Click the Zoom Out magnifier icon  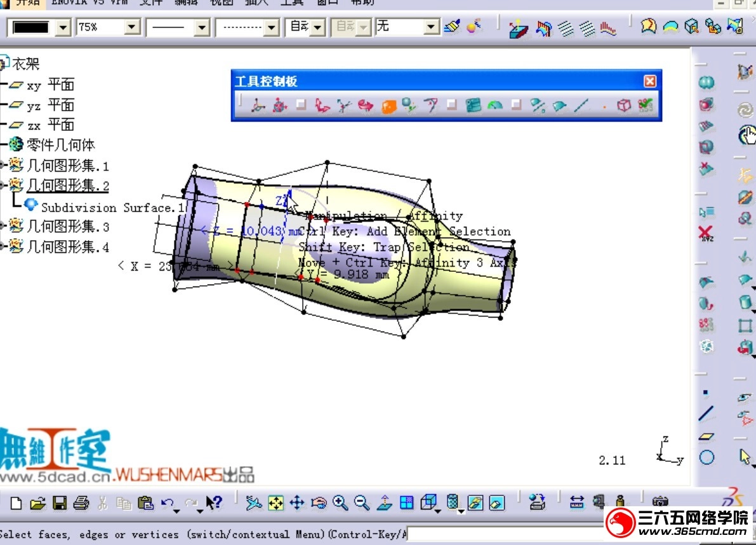click(362, 503)
